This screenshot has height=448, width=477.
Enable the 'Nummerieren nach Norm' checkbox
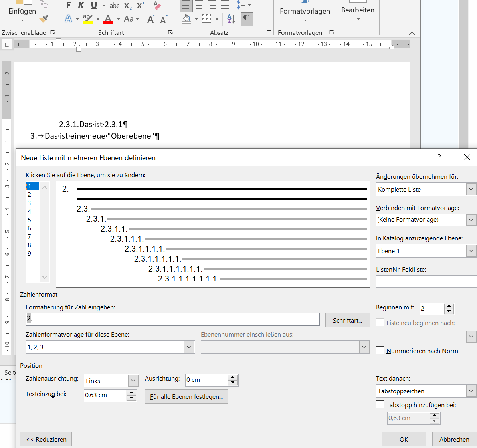pyautogui.click(x=380, y=350)
